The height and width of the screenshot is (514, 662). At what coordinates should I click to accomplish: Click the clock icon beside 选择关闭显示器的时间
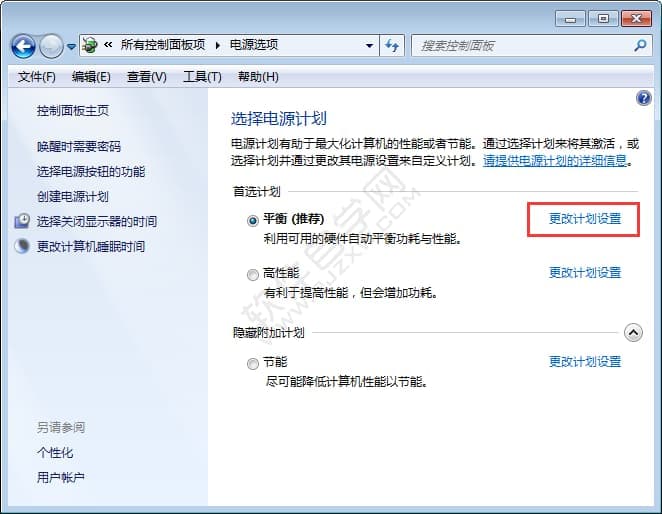point(22,221)
